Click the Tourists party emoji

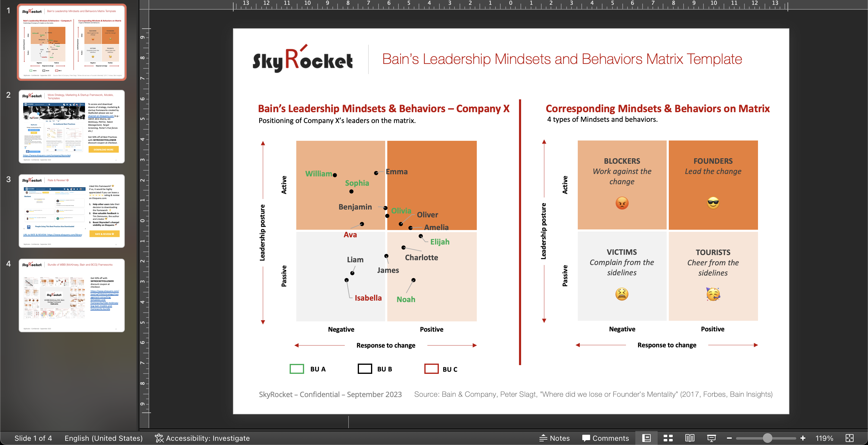pos(713,294)
